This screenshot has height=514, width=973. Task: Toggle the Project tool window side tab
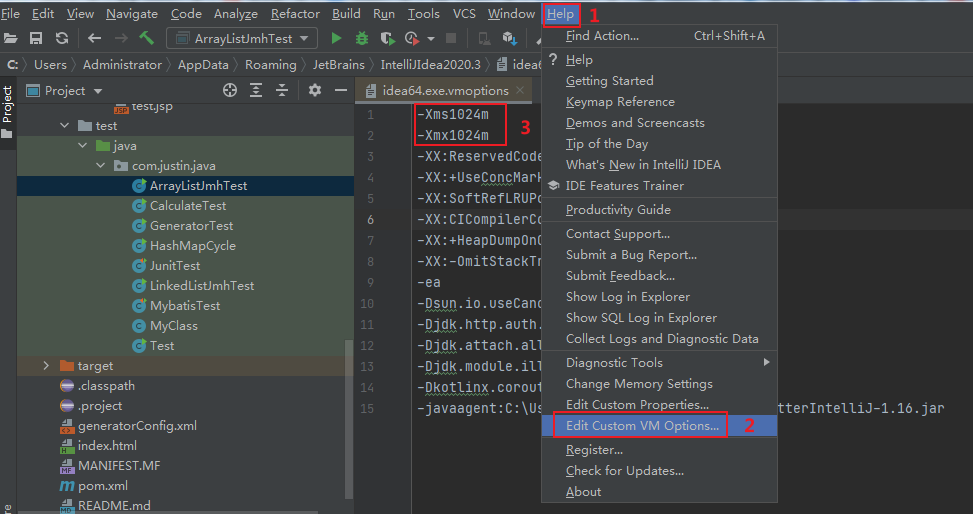7,112
